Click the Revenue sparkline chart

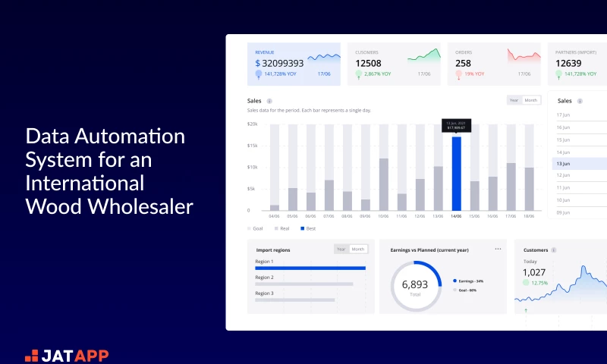[324, 57]
